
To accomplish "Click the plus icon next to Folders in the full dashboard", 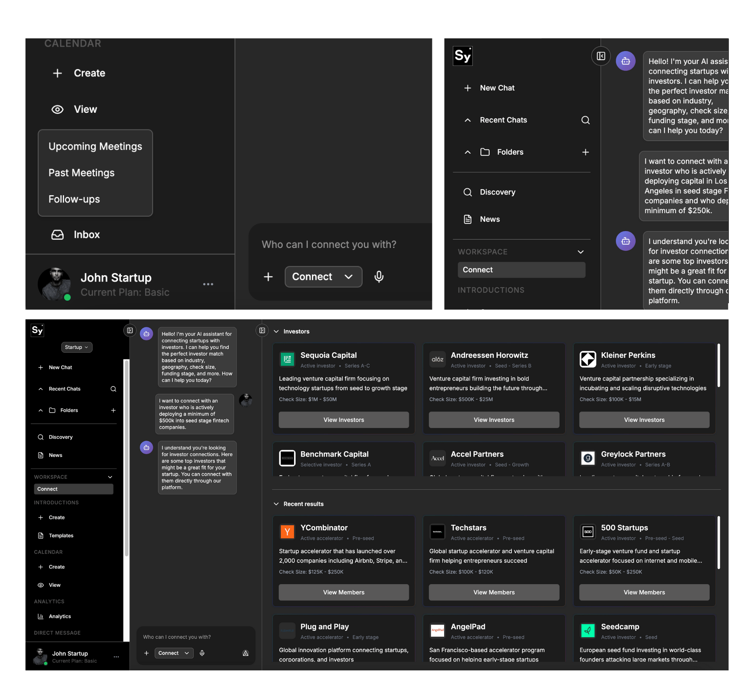I will (113, 410).
